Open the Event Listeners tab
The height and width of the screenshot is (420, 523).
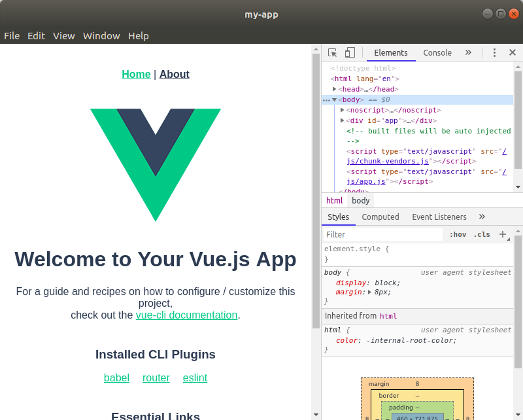439,217
